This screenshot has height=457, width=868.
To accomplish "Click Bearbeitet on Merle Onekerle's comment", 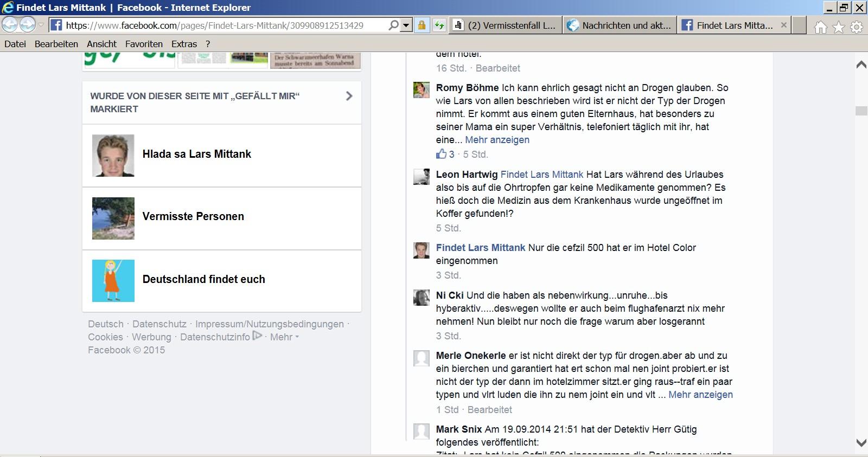I will pyautogui.click(x=490, y=410).
